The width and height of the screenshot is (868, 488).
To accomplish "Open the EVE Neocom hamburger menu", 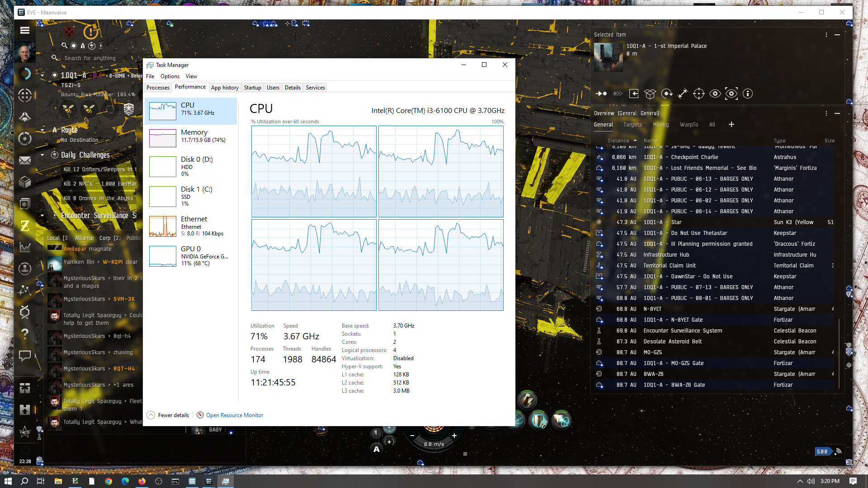I will pos(25,30).
